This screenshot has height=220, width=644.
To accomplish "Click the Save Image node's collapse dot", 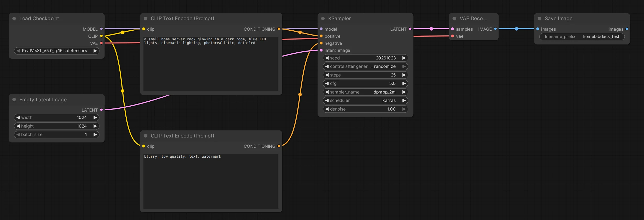I will [539, 19].
